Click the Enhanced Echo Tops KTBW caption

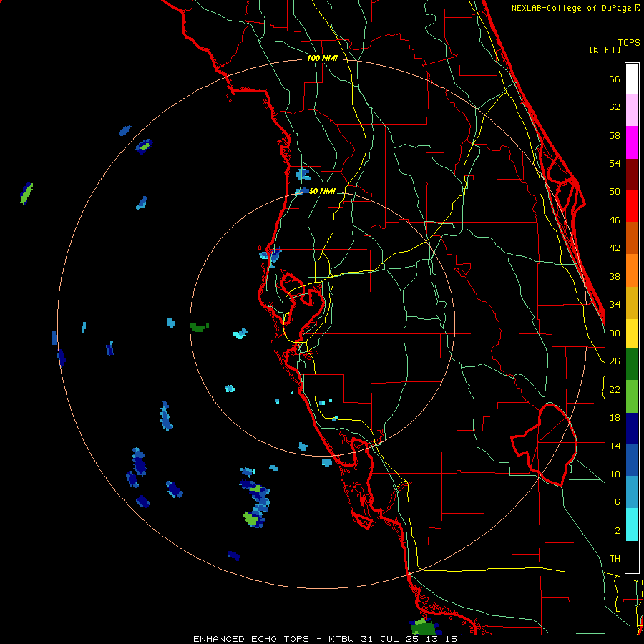[x=325, y=639]
